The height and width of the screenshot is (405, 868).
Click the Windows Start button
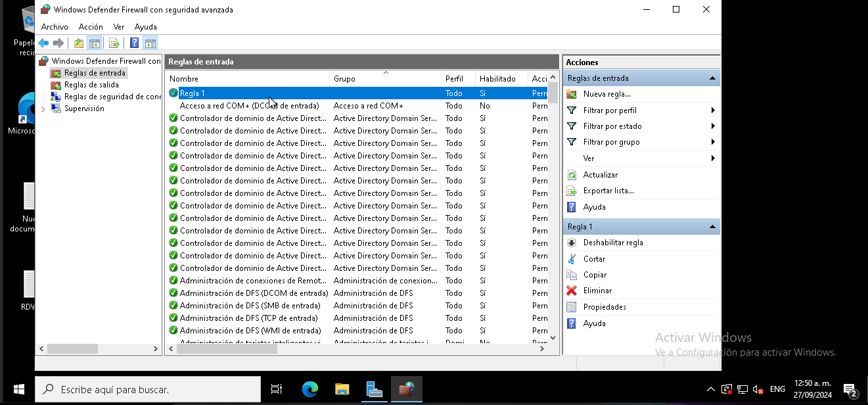click(x=18, y=389)
